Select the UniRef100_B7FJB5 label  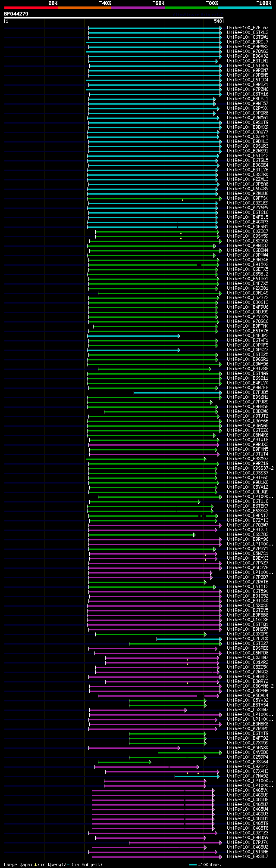click(248, 392)
